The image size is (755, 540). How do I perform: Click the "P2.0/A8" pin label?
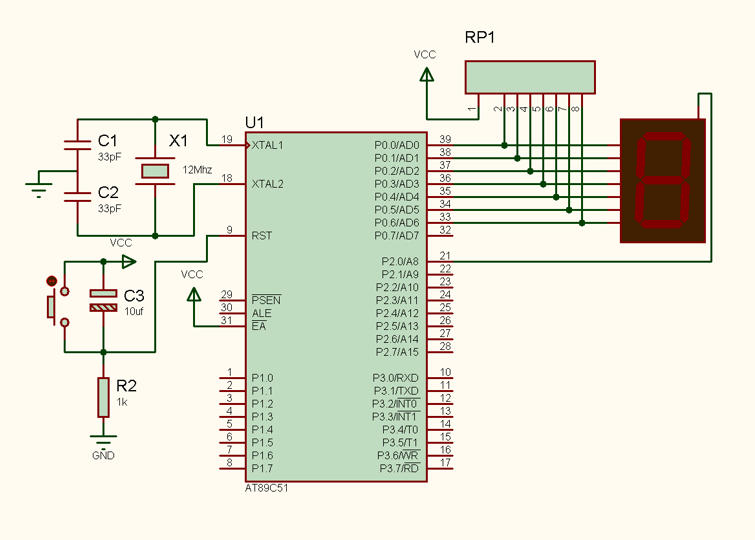pos(400,262)
